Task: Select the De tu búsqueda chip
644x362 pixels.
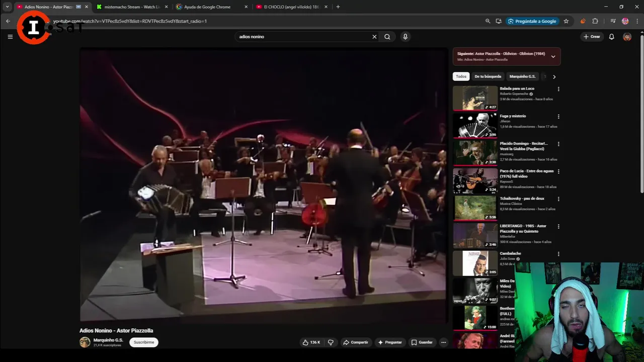Action: (488, 76)
